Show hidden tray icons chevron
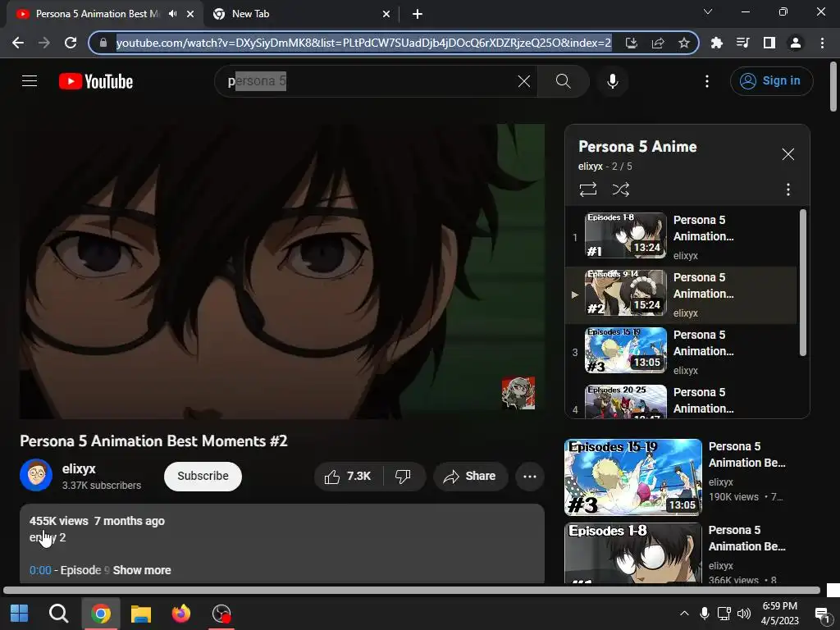This screenshot has height=630, width=840. click(684, 614)
